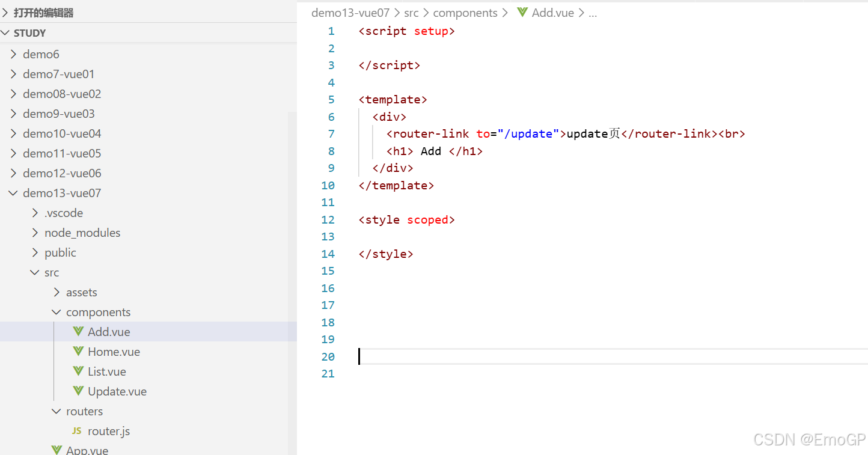Click the <br> tag on line 7

[x=732, y=134]
